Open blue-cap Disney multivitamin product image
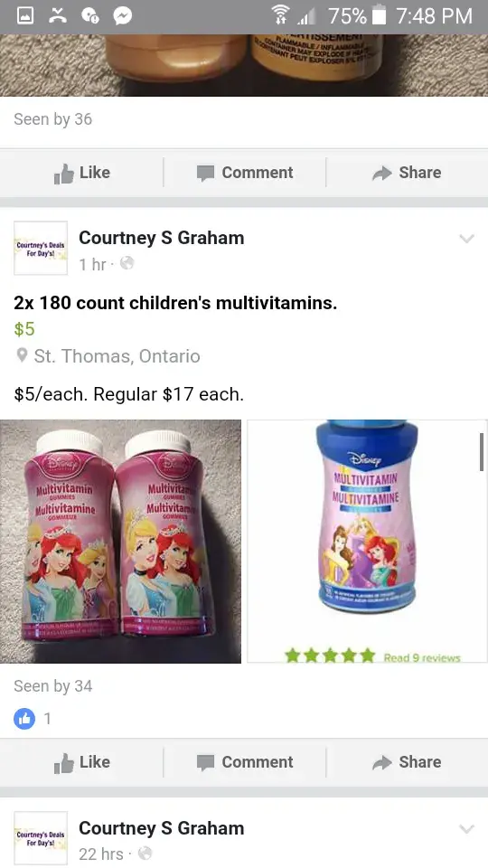The image size is (488, 868). point(368,542)
